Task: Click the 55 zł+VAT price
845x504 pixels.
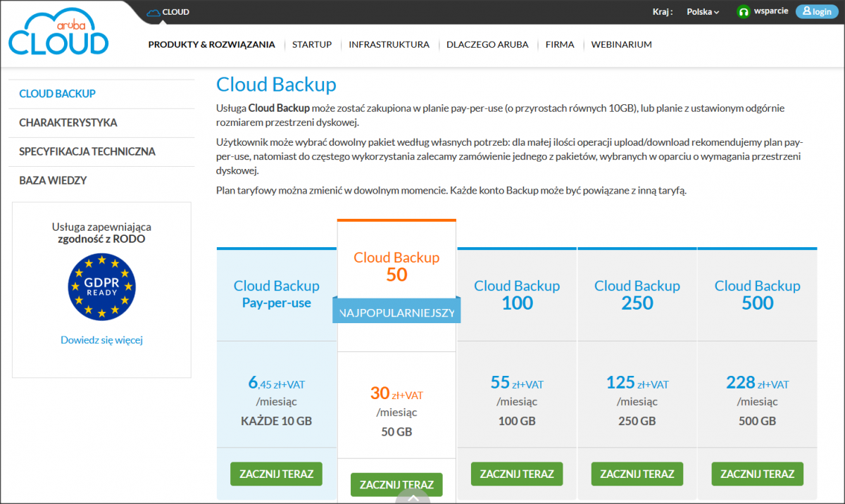Action: [x=517, y=383]
